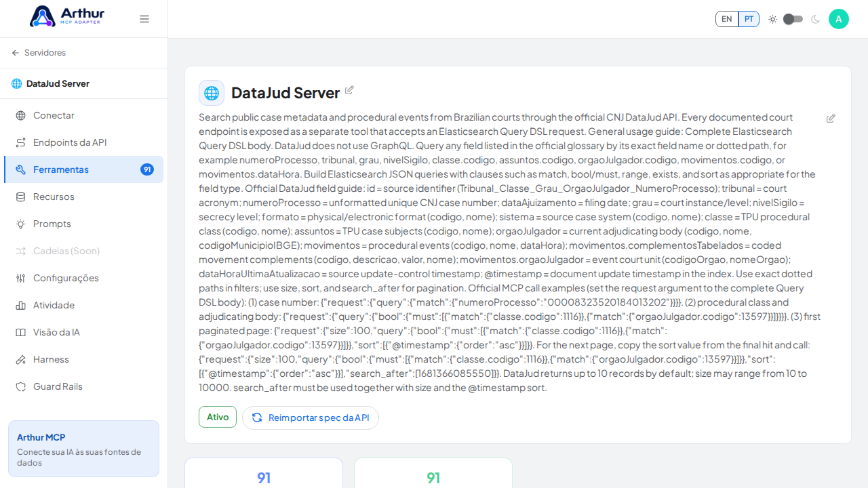This screenshot has height=488, width=868.
Task: Click the Prompts lightbulb icon
Action: [x=21, y=224]
